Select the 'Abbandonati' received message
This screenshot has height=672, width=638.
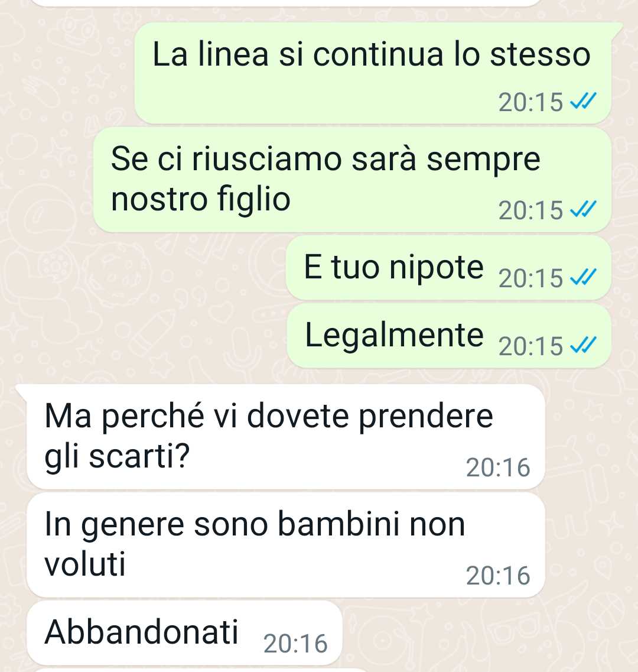point(185,632)
